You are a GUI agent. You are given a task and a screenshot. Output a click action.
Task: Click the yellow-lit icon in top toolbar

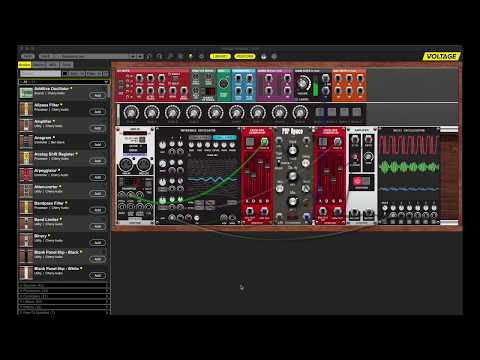(x=191, y=56)
